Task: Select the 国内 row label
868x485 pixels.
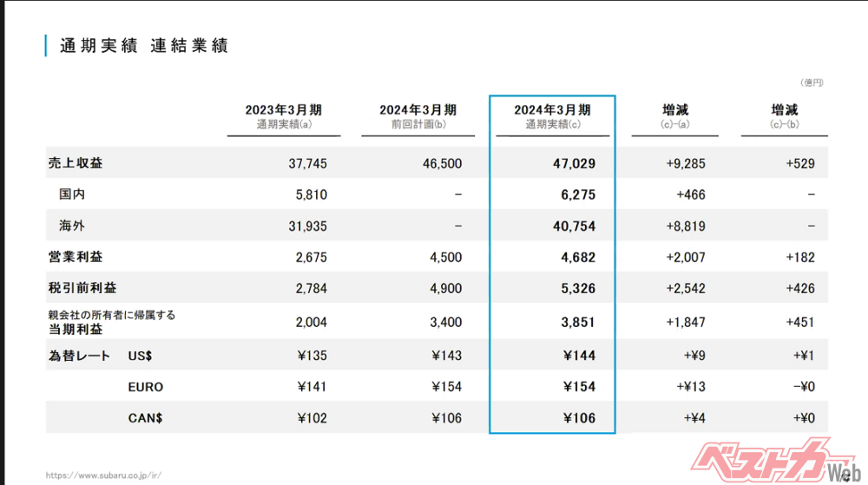Action: [x=72, y=194]
